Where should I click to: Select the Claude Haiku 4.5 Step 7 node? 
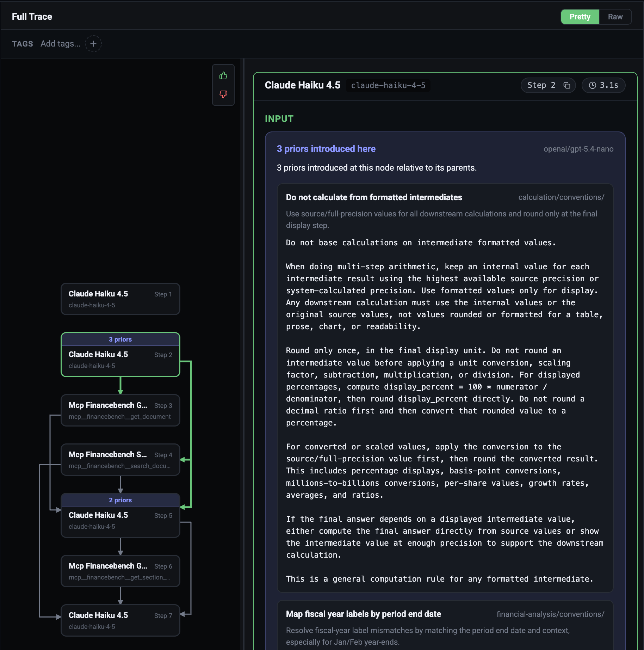(120, 620)
